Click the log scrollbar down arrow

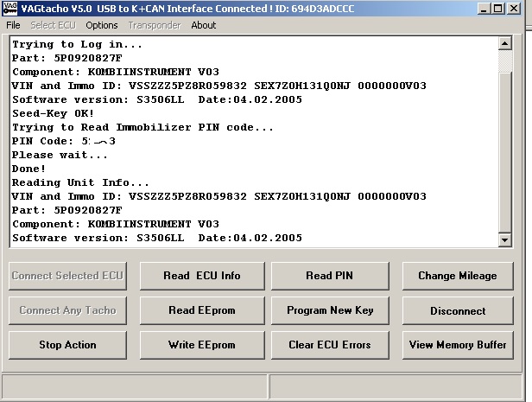505,240
